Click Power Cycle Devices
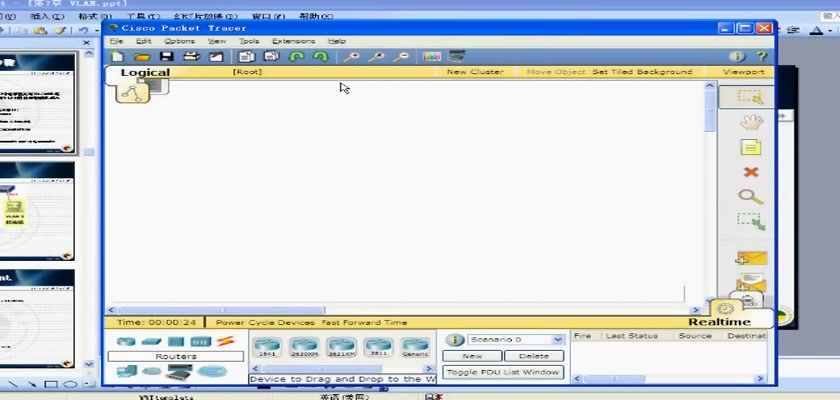 coord(265,323)
